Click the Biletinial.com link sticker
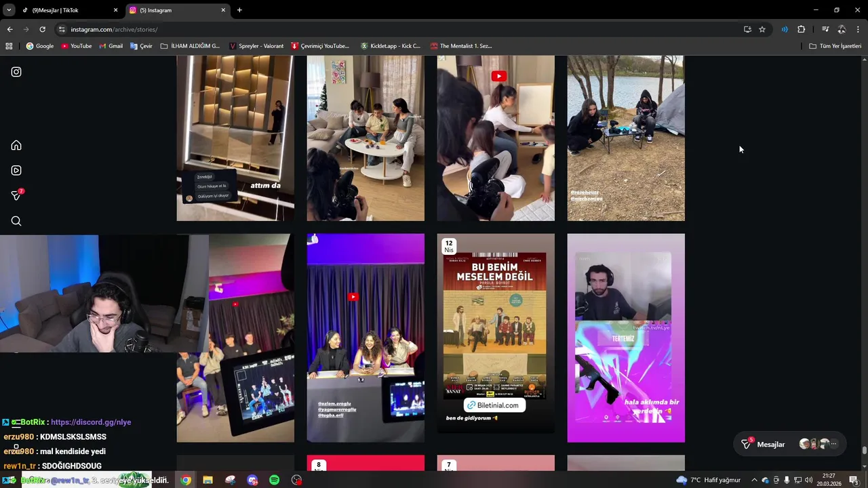Screen dimensions: 868x488 pyautogui.click(x=494, y=405)
